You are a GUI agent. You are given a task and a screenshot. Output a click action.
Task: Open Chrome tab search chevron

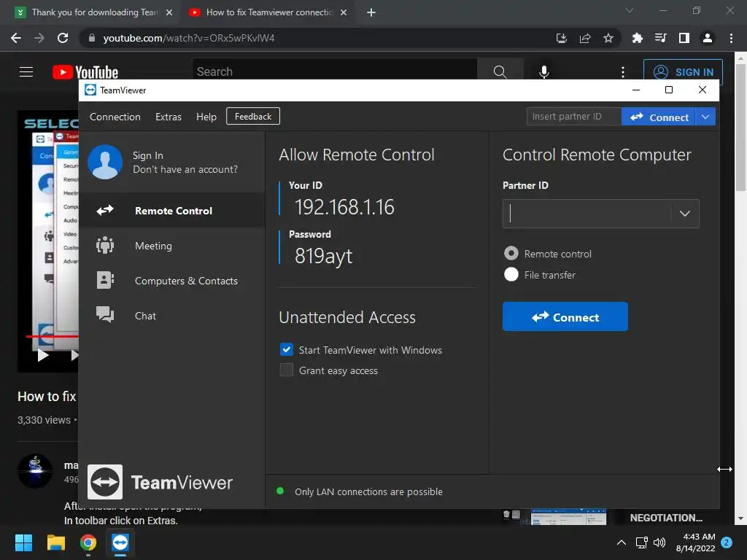[x=630, y=10]
